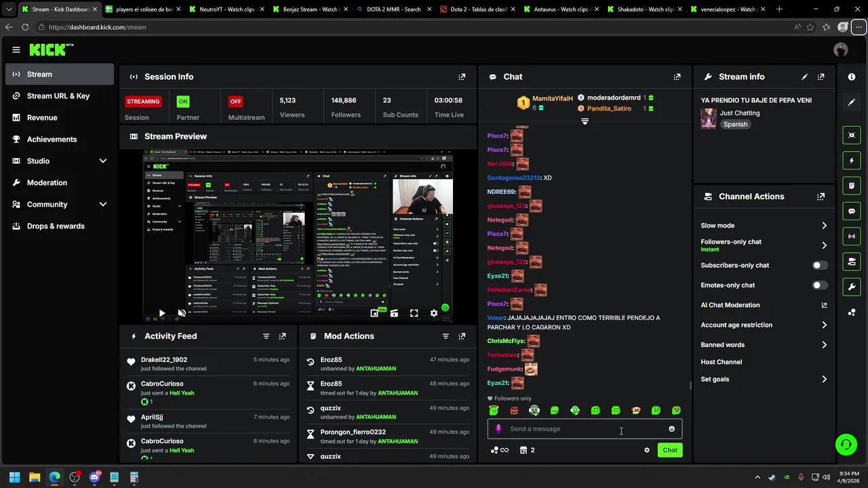The width and height of the screenshot is (868, 488).
Task: Click the Spanish language tag
Action: tap(735, 125)
